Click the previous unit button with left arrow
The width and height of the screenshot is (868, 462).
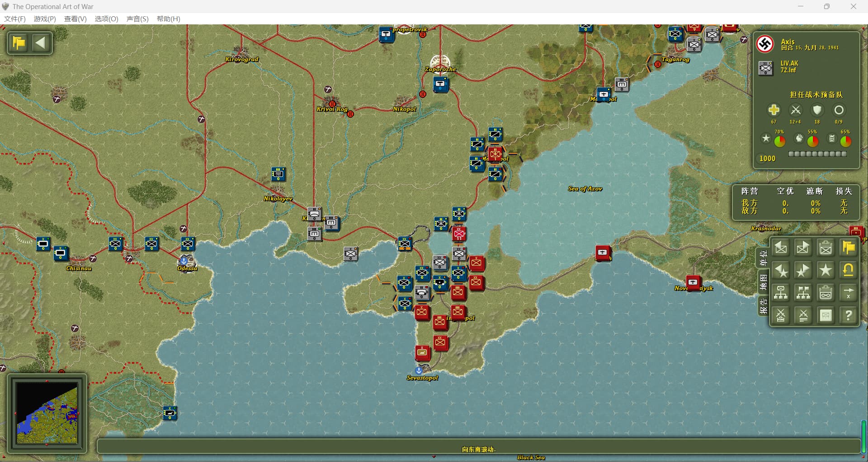[x=781, y=248]
